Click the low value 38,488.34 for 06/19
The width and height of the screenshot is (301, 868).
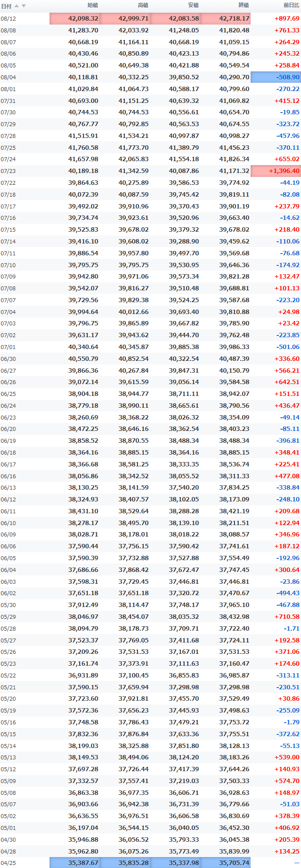click(x=184, y=441)
